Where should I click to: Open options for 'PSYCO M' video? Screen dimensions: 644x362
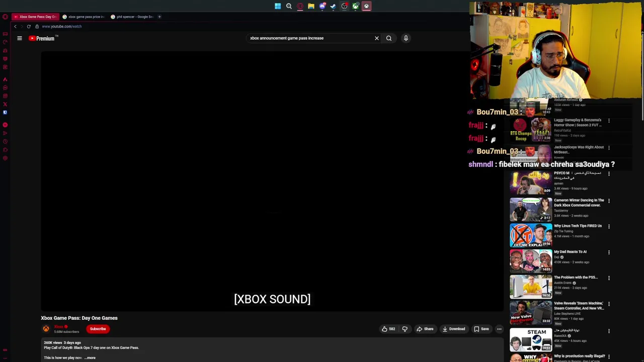[x=609, y=173]
